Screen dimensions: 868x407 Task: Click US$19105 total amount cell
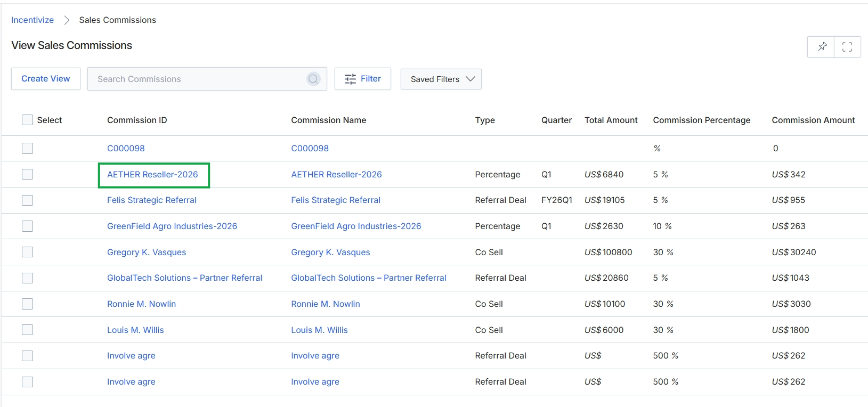[x=605, y=200]
